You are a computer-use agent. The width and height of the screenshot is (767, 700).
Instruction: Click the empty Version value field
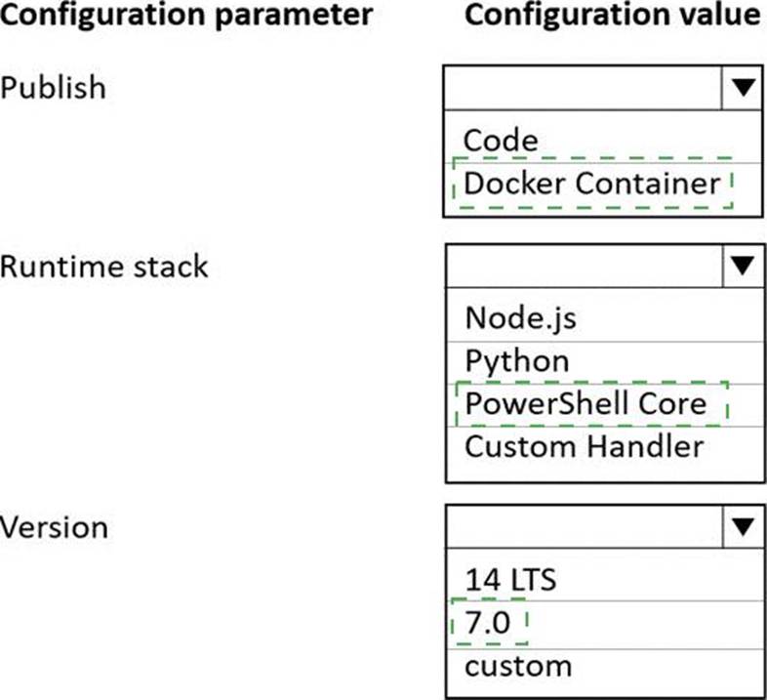pos(584,527)
